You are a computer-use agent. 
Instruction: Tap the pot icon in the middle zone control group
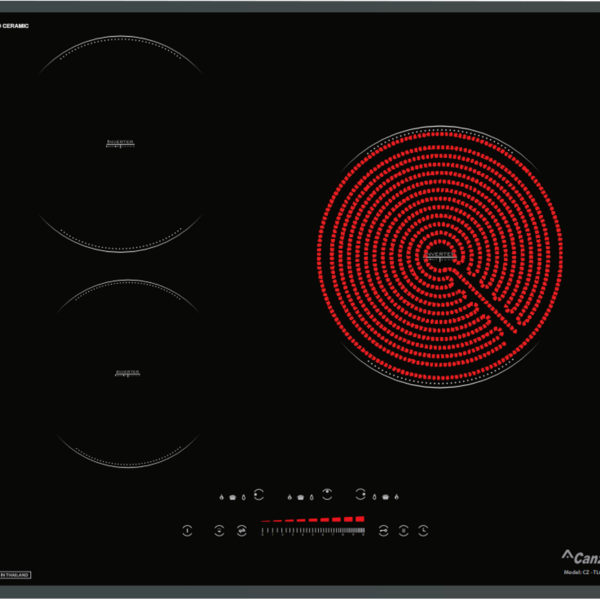pos(300,496)
